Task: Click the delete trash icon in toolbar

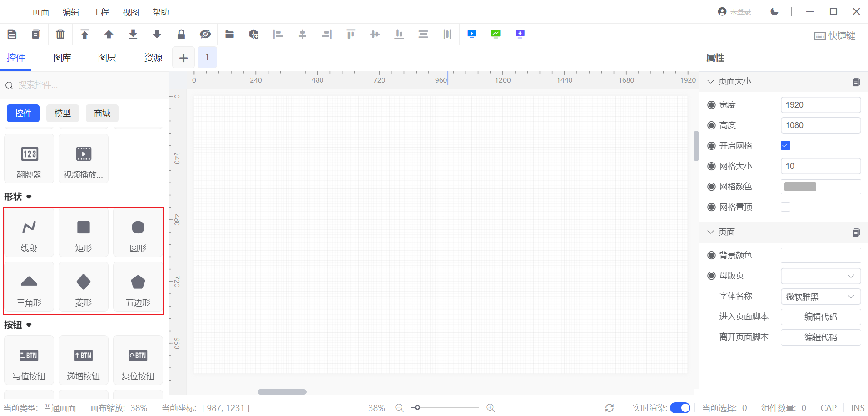Action: click(60, 34)
